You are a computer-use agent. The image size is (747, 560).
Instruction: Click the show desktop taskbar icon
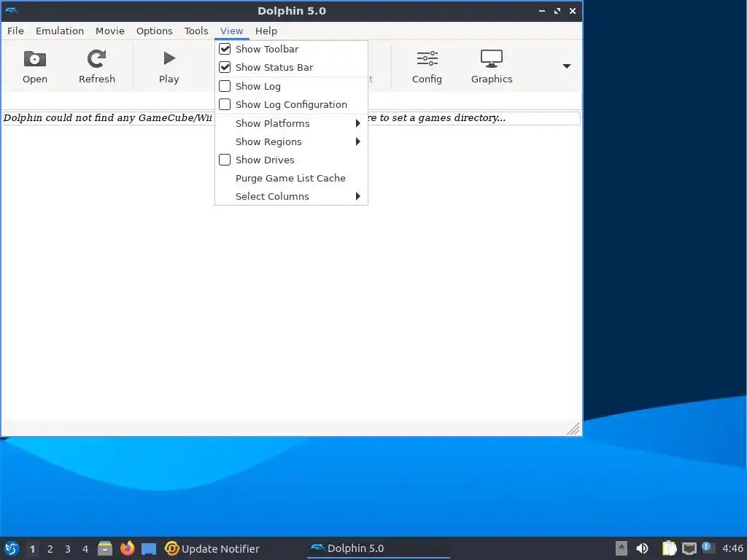(149, 548)
